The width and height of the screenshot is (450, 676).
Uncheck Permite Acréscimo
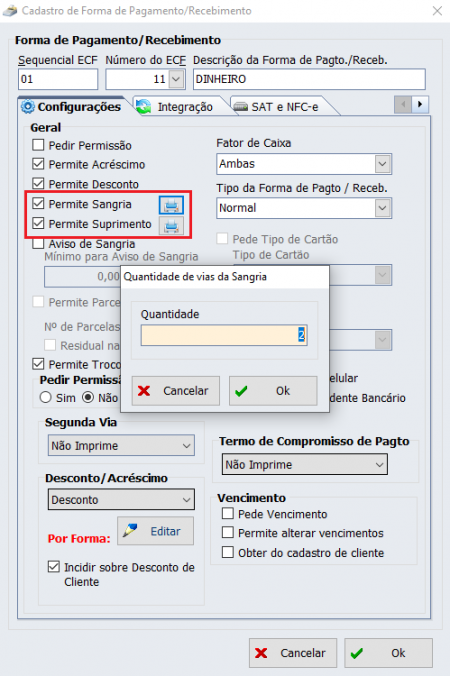[x=38, y=164]
